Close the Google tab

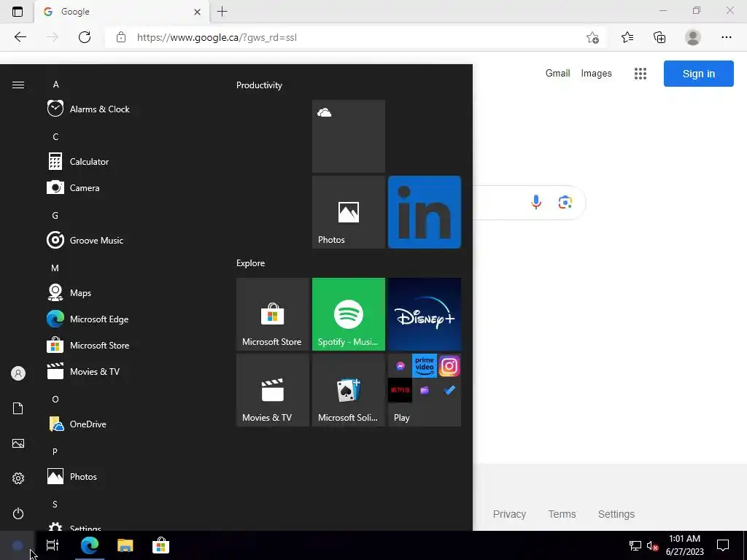(x=197, y=12)
